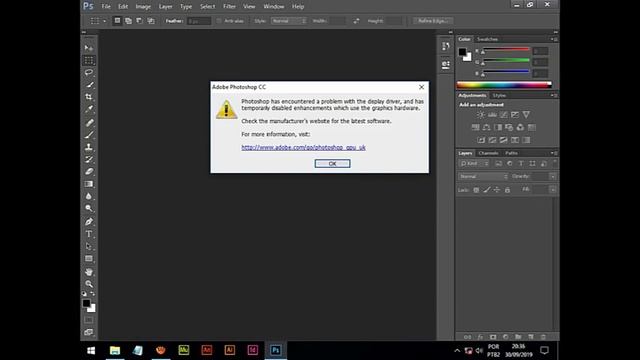Viewport: 640px width, 360px height.
Task: Switch to the Swatches tab
Action: click(x=487, y=39)
